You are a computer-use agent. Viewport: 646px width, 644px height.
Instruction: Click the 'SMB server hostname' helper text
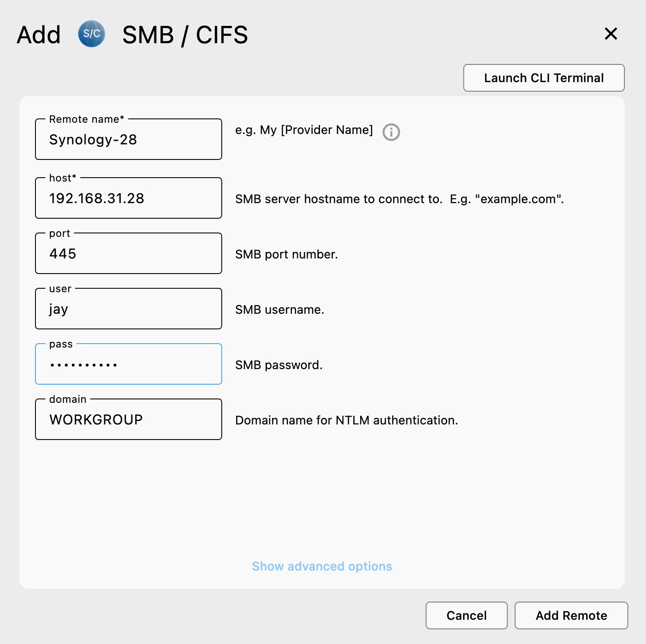[399, 199]
